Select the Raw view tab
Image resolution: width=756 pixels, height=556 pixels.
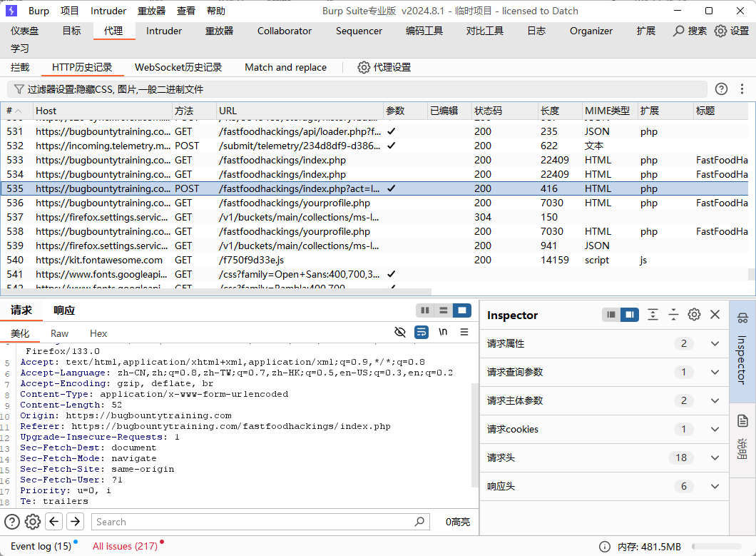pyautogui.click(x=59, y=333)
